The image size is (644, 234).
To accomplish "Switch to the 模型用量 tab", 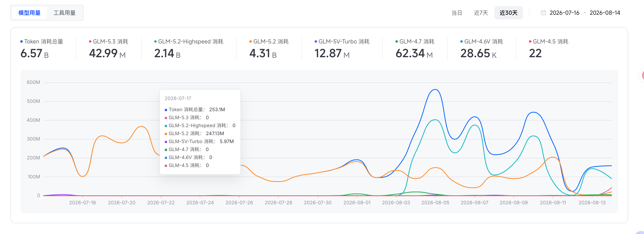I will coord(29,13).
